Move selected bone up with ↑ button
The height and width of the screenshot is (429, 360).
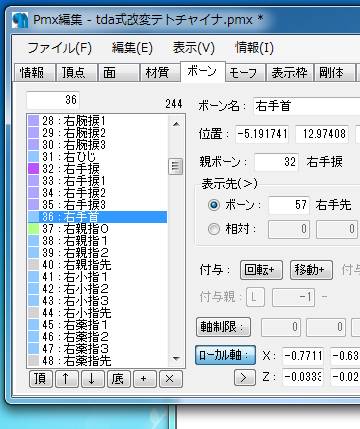(x=66, y=379)
